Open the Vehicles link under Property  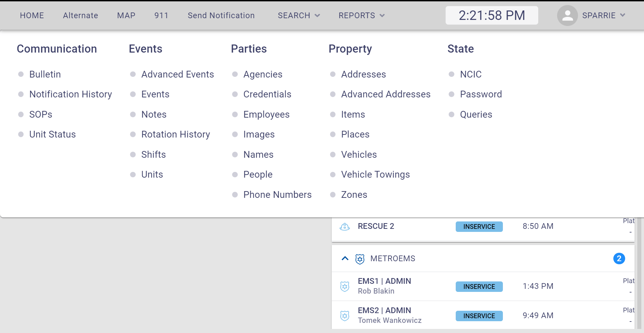point(359,154)
